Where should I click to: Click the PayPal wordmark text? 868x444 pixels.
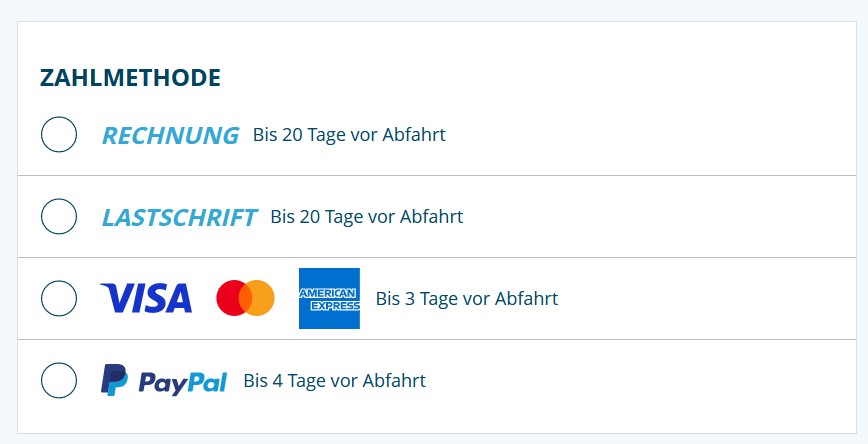point(183,382)
